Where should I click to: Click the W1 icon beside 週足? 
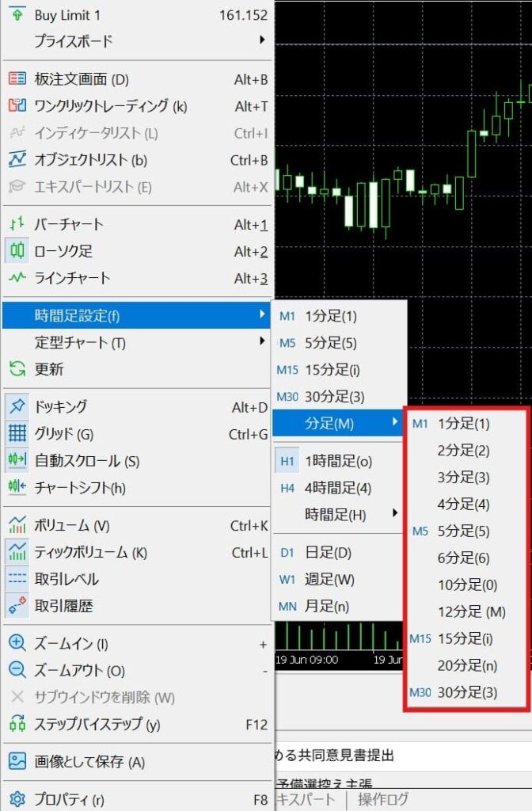287,579
